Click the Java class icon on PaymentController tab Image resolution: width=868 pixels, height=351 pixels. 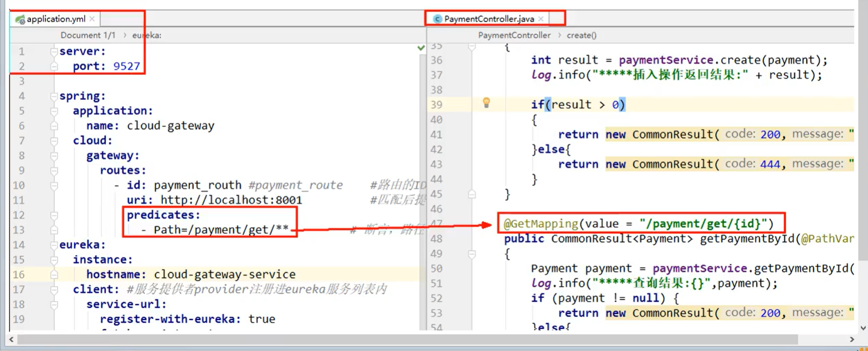[438, 19]
